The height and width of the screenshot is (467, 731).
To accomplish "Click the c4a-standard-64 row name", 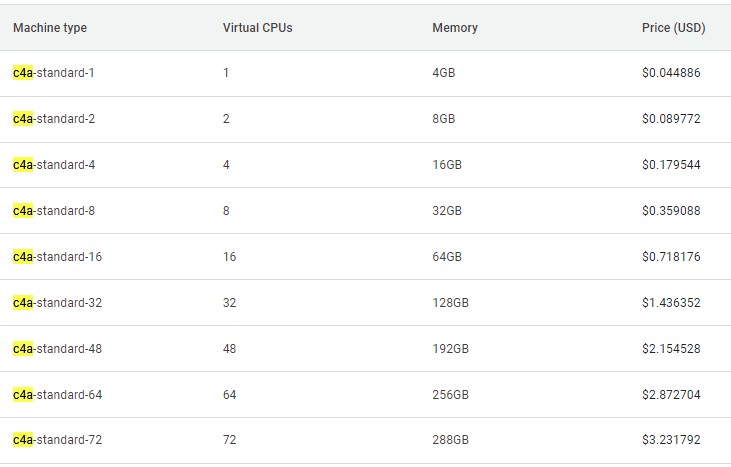I will (x=57, y=395).
